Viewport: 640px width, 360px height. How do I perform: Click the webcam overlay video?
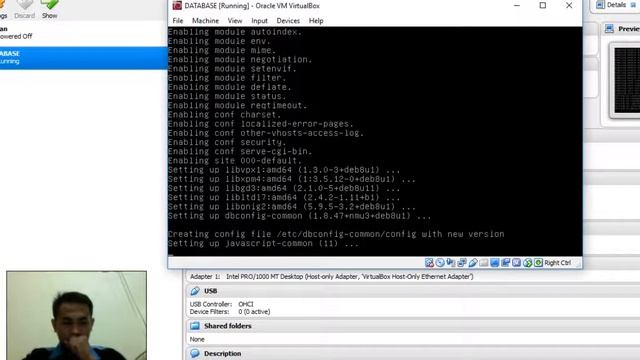pyautogui.click(x=76, y=316)
